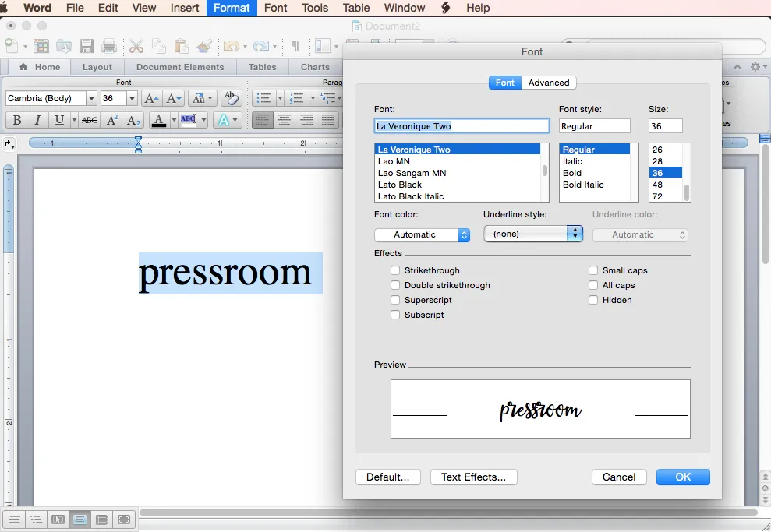Click the Save floppy disk icon

[x=87, y=46]
